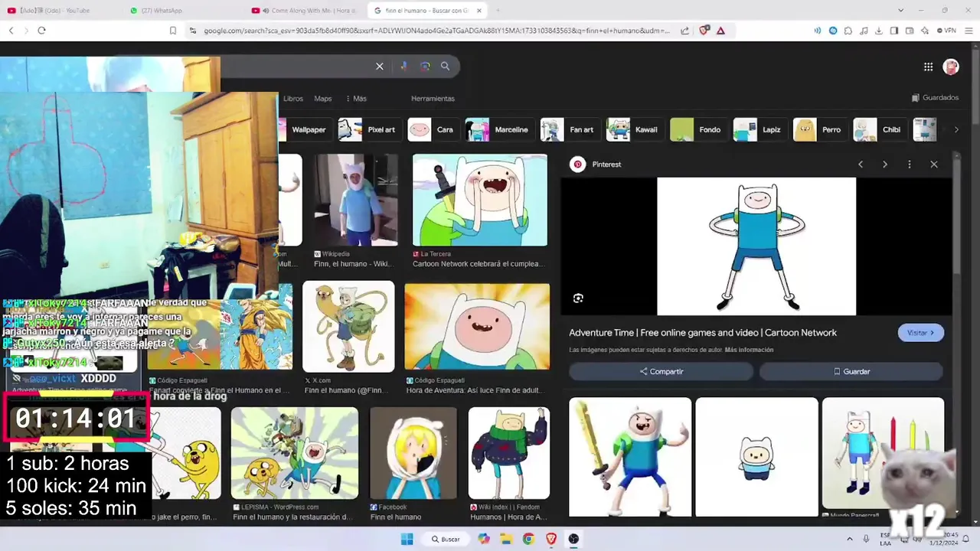This screenshot has height=551, width=980.
Task: Select the Pixel art suggestion chip
Action: [369, 130]
